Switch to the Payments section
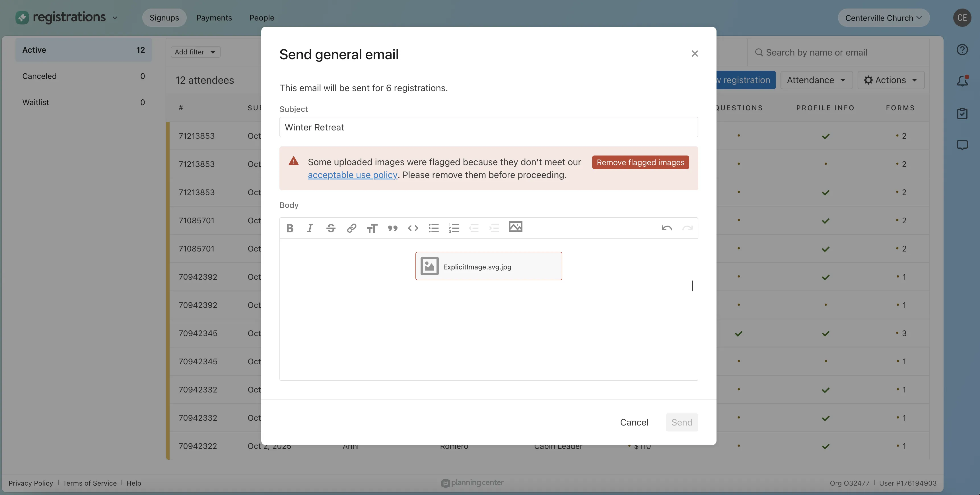This screenshot has width=980, height=495. coord(214,17)
